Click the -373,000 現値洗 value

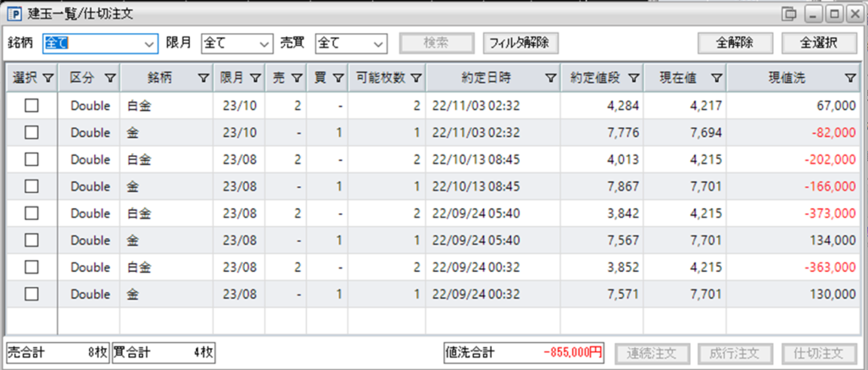(829, 213)
